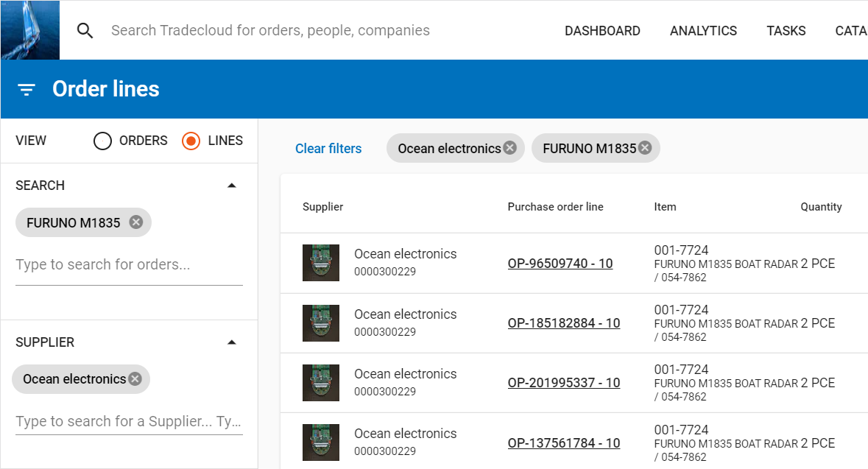Viewport: 868px width, 469px height.
Task: Open the TASKS menu
Action: point(786,30)
